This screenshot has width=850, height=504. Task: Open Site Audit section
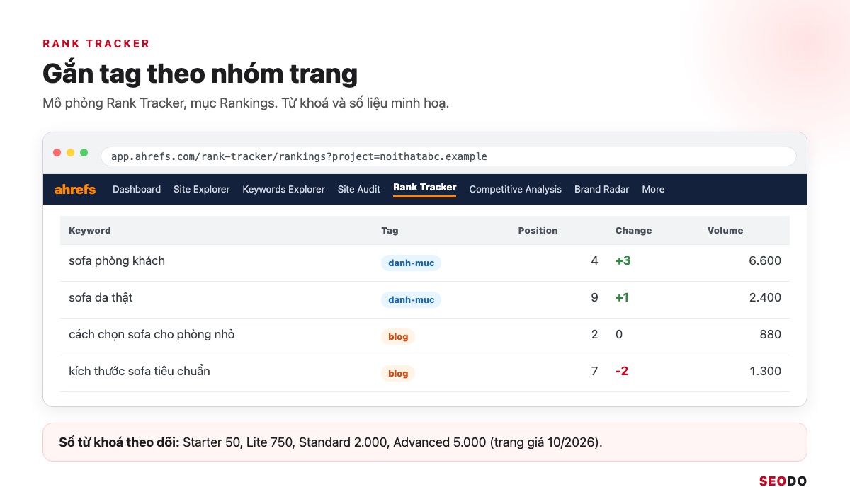click(x=359, y=189)
